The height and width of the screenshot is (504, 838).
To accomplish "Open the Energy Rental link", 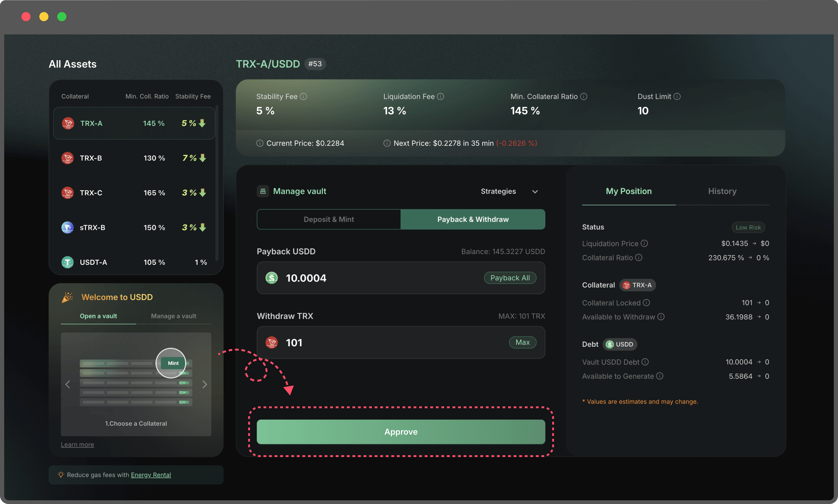I will tap(151, 475).
